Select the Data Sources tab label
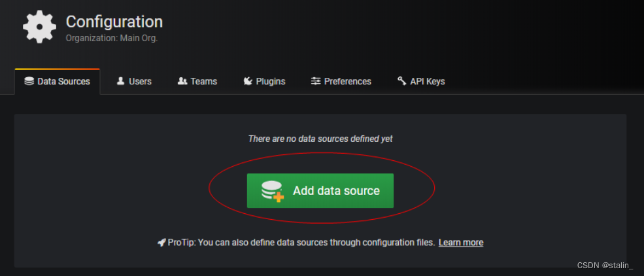644x276 pixels. 63,81
